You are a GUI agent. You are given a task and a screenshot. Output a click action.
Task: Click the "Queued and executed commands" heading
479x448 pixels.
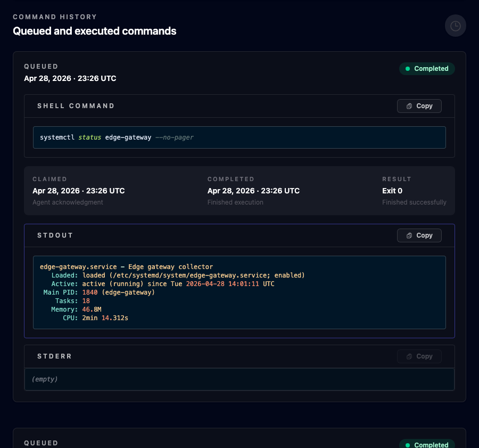point(94,31)
